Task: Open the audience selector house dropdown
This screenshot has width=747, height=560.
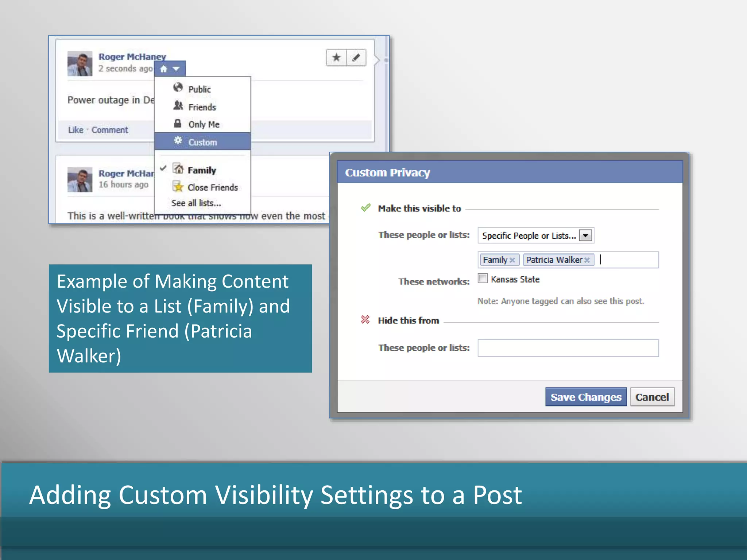Action: click(170, 69)
